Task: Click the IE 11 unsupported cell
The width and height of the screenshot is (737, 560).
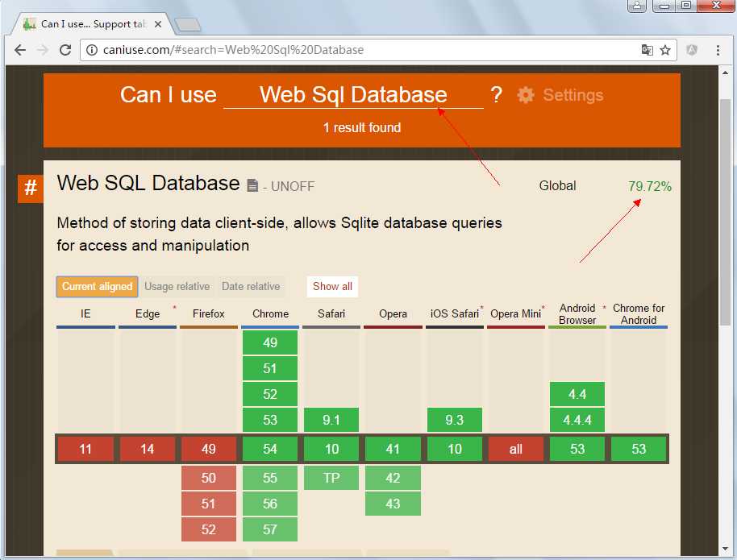Action: (85, 449)
